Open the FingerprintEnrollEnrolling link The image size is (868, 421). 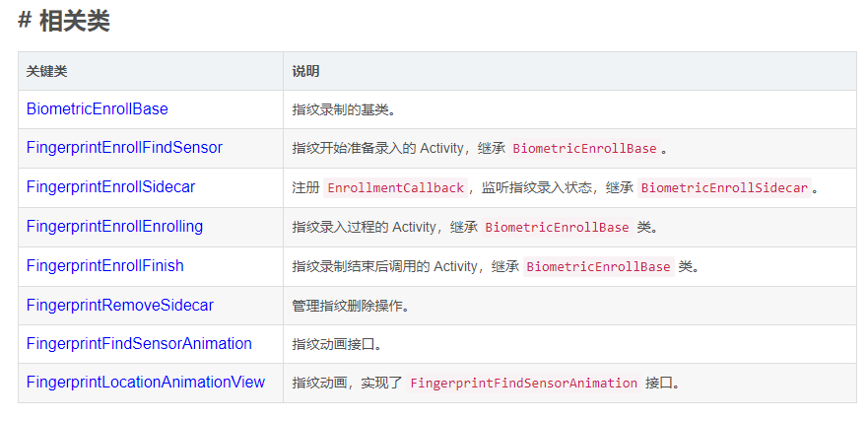click(114, 227)
